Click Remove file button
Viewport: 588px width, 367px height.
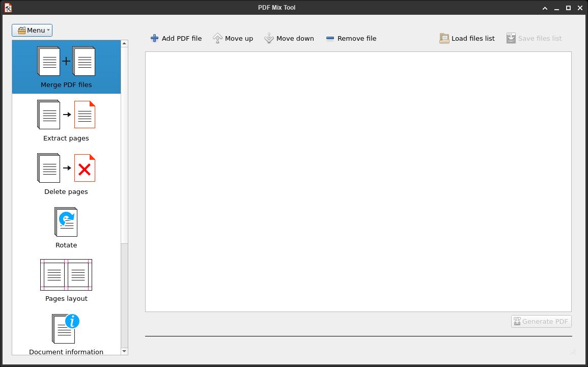351,38
